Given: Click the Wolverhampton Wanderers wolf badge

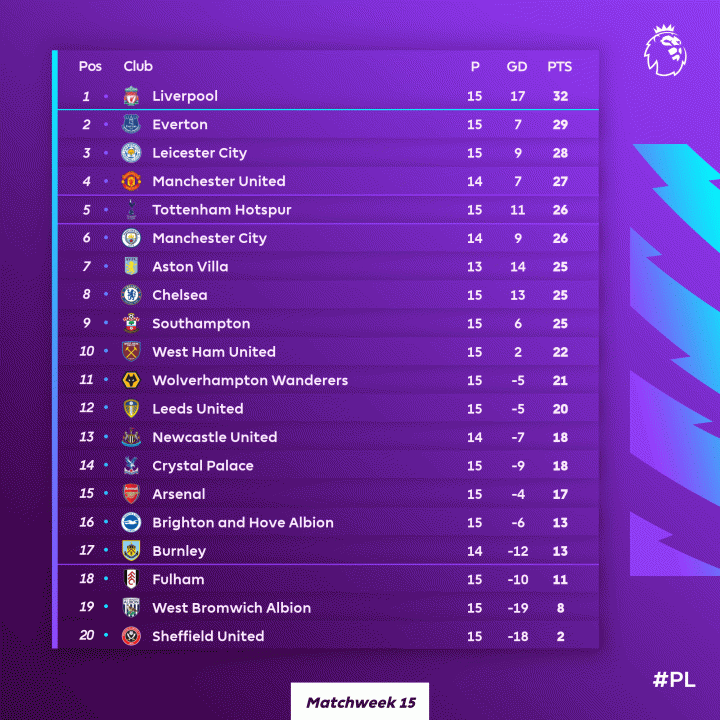Looking at the screenshot, I should 131,380.
